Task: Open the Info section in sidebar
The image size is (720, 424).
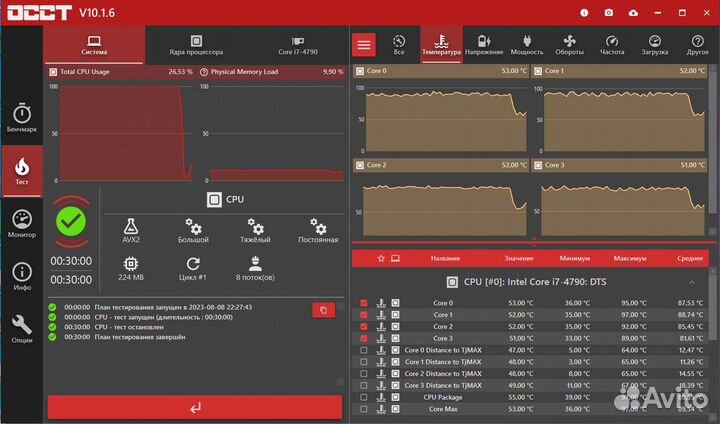Action: [22, 276]
